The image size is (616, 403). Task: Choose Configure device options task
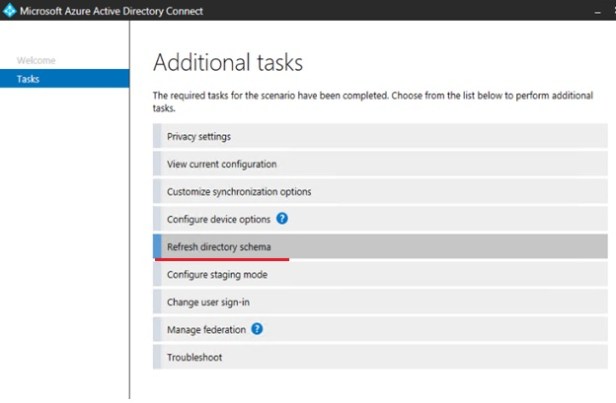coord(220,218)
